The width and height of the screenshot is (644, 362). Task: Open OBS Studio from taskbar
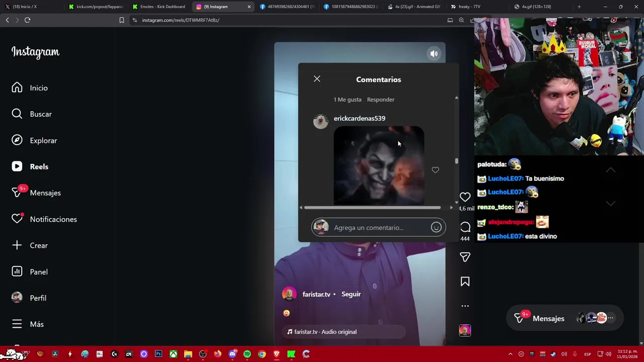pos(203,354)
